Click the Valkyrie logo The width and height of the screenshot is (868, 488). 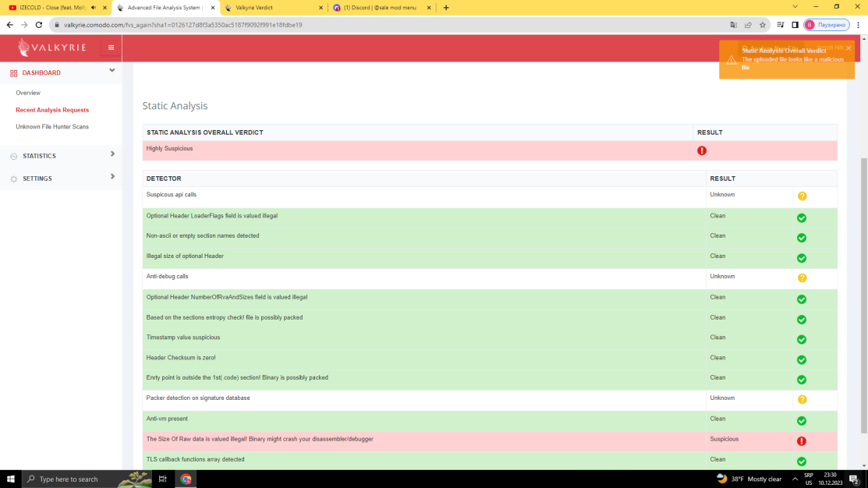pos(52,48)
